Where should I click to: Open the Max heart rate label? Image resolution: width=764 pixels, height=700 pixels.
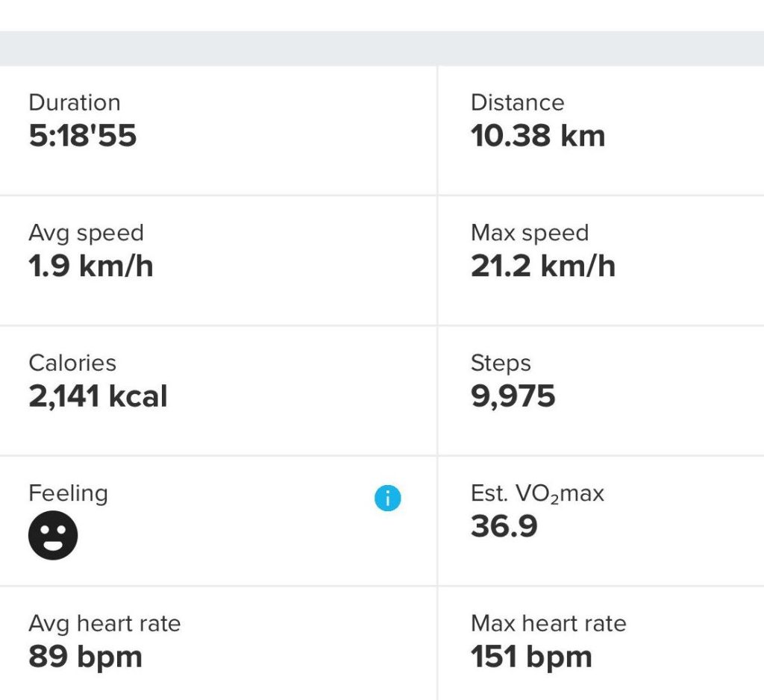click(548, 623)
